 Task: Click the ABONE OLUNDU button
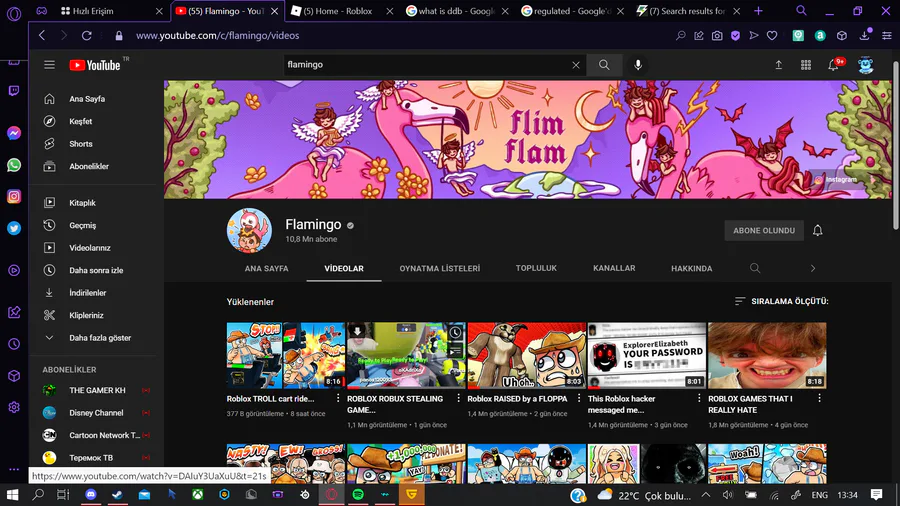(x=764, y=230)
